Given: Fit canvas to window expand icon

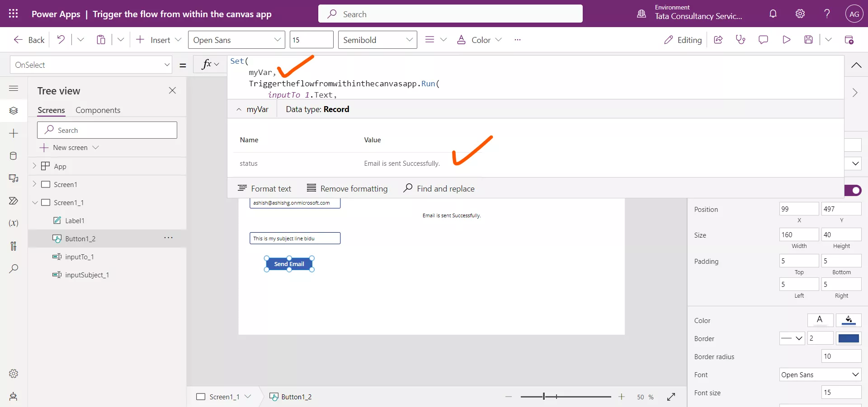Looking at the screenshot, I should coord(671,397).
